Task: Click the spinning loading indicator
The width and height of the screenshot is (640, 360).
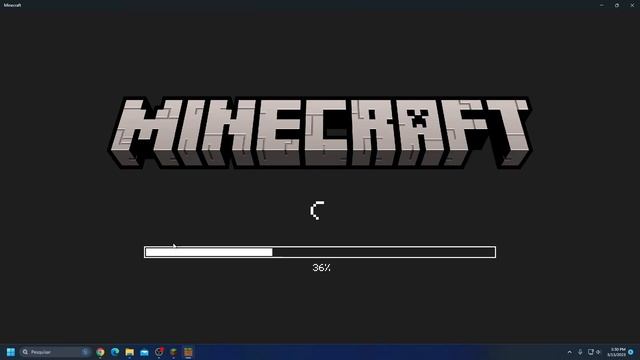Action: 317,210
